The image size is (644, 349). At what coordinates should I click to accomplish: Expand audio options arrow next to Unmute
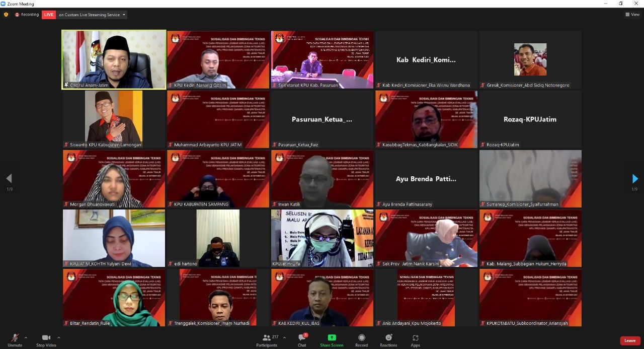[x=26, y=337]
